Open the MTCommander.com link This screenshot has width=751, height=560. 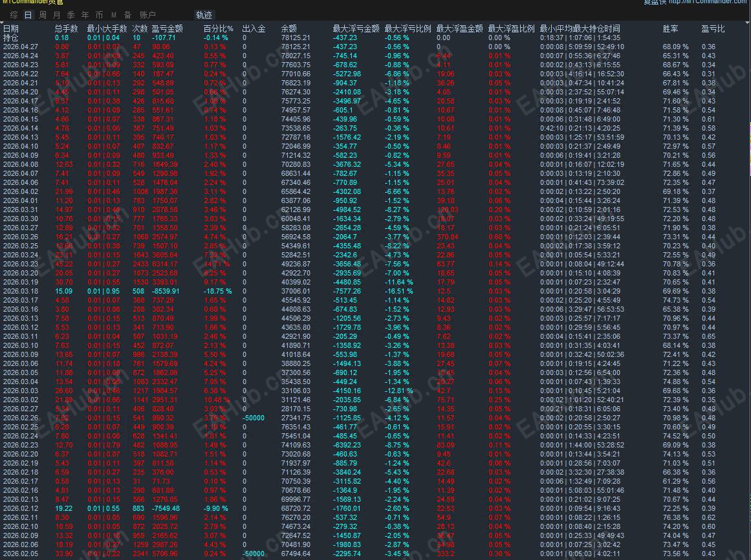click(707, 2)
